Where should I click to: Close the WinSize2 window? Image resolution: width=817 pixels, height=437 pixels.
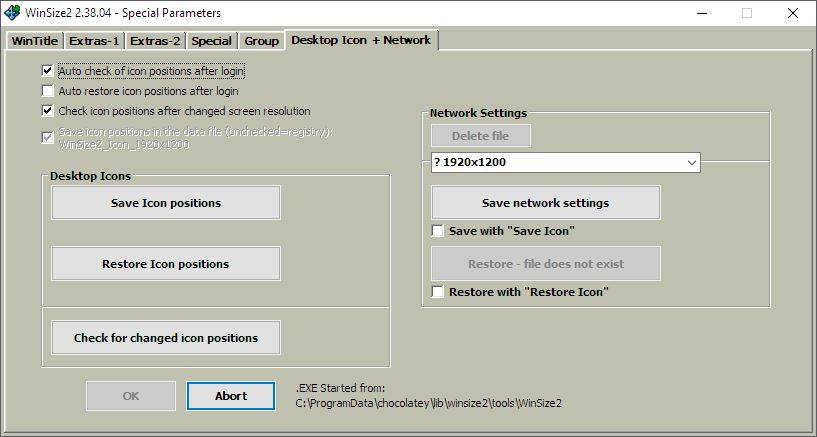[x=793, y=13]
